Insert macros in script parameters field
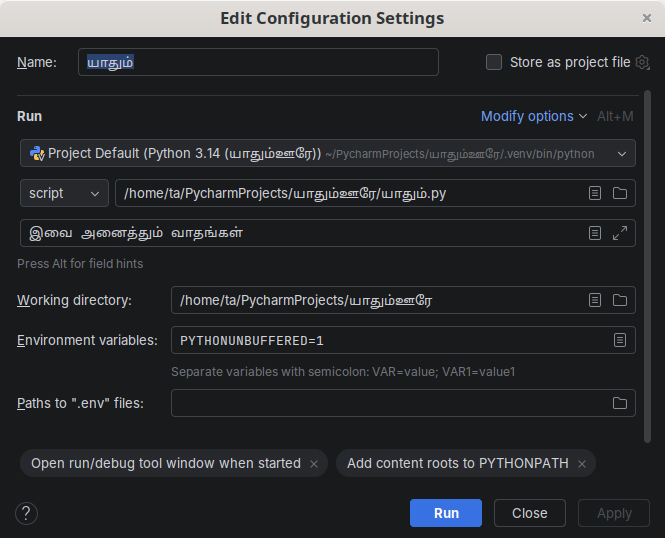 [595, 233]
